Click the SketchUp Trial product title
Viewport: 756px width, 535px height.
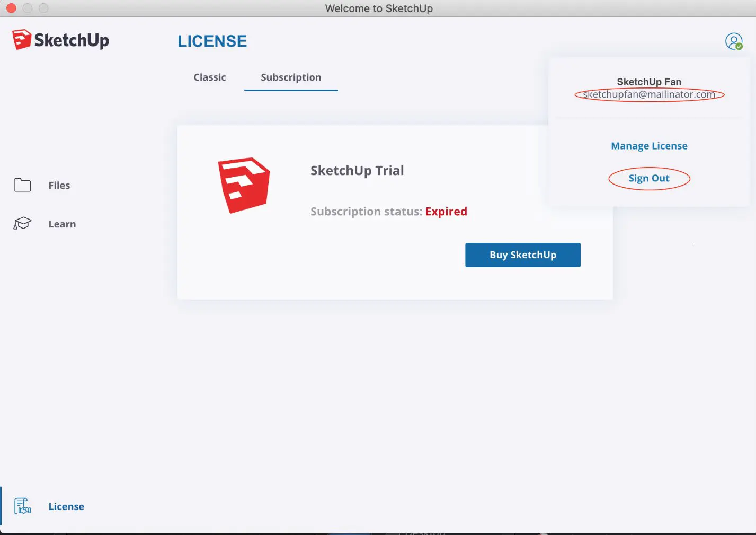pos(357,171)
